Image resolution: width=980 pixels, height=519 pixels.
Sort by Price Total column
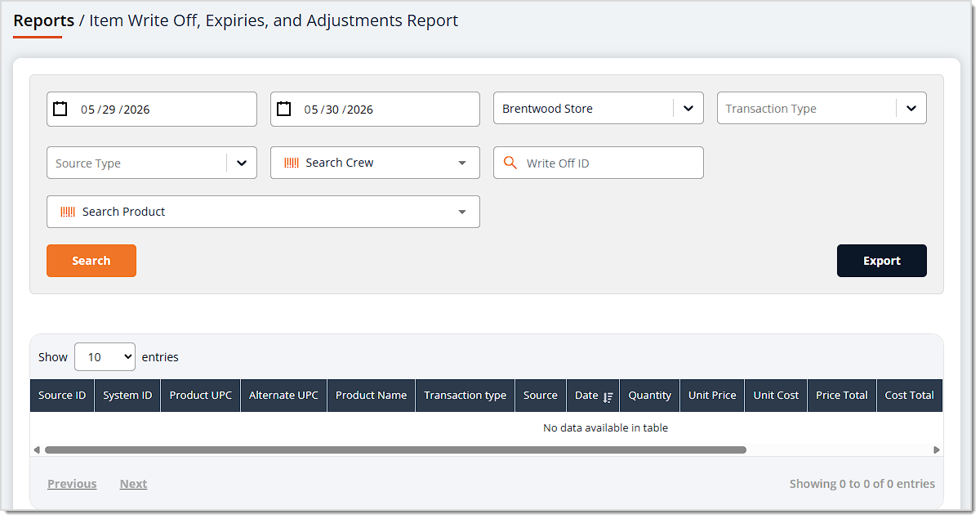(842, 396)
